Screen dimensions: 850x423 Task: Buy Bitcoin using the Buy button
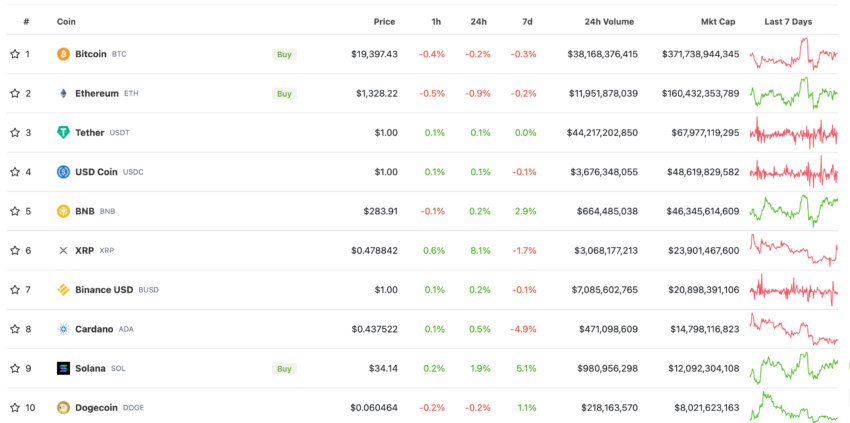coord(284,54)
